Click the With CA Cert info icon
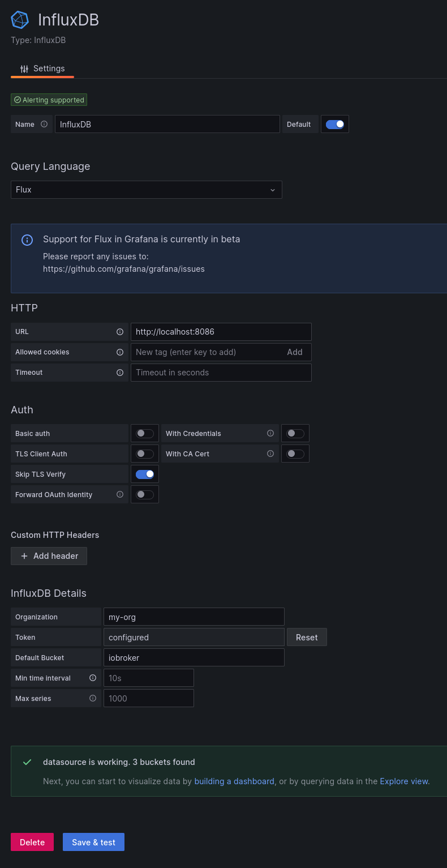Viewport: 447px width, 868px height. (x=270, y=454)
